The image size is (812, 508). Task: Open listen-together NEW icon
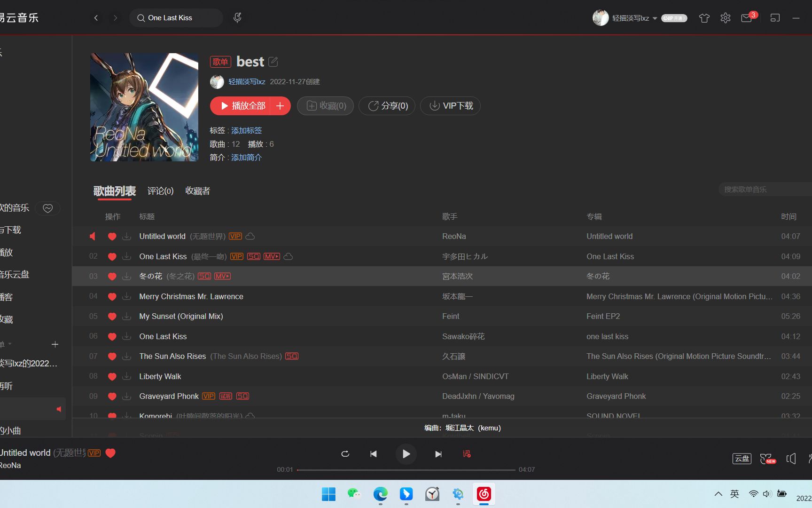[x=767, y=458]
